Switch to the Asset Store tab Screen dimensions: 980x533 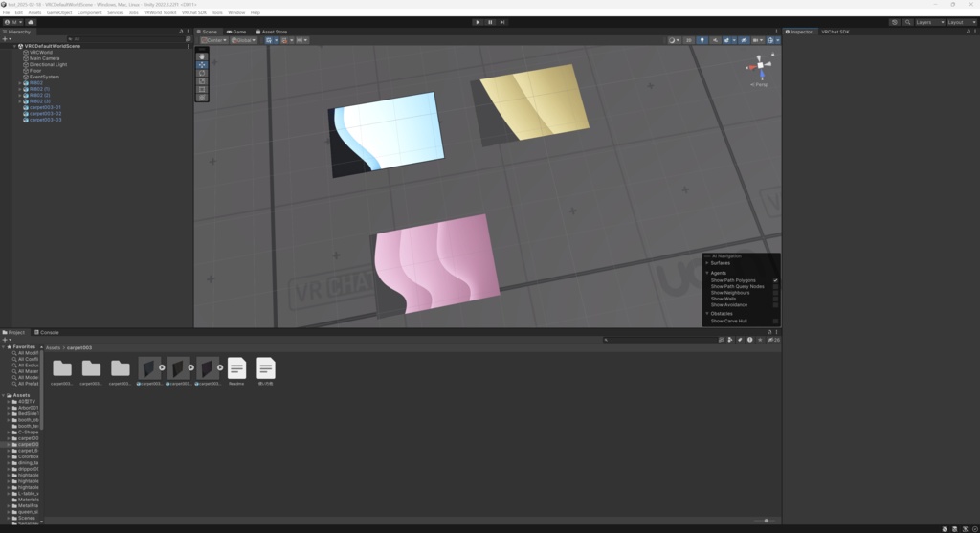(x=272, y=32)
